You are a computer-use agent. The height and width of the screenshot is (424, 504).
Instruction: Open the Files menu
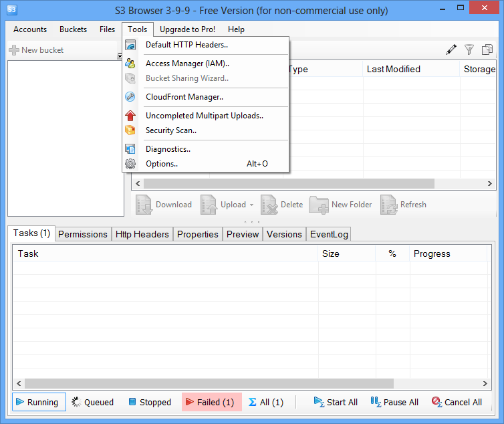click(107, 29)
